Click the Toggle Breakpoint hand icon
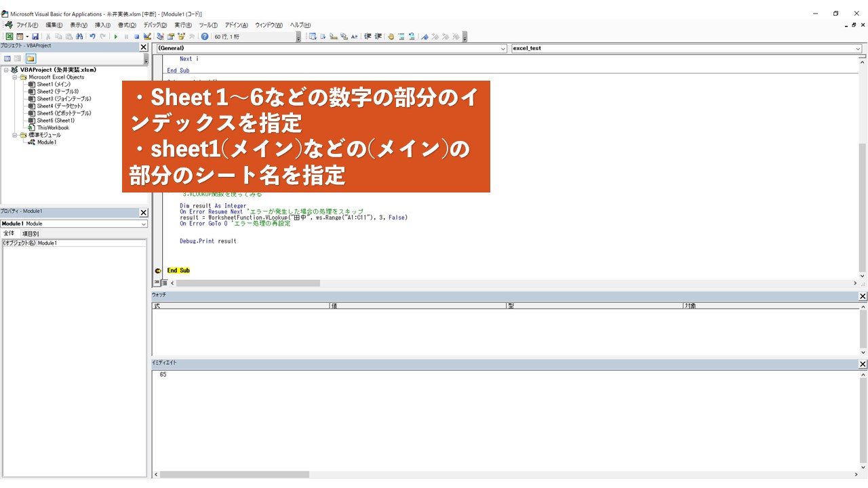The width and height of the screenshot is (868, 488). tap(391, 37)
